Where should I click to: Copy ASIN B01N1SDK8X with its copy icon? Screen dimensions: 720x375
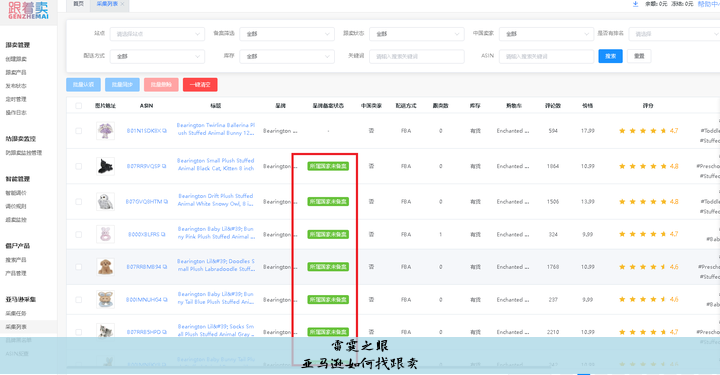click(x=164, y=131)
